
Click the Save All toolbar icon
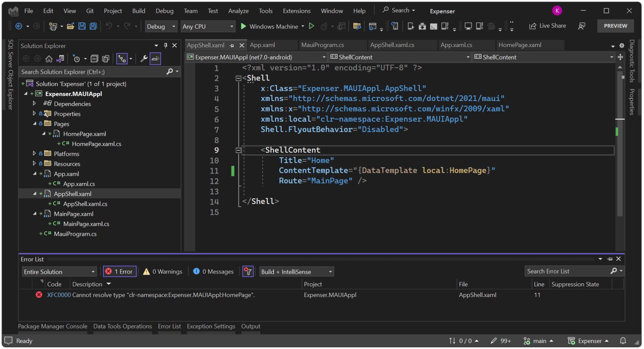point(93,26)
